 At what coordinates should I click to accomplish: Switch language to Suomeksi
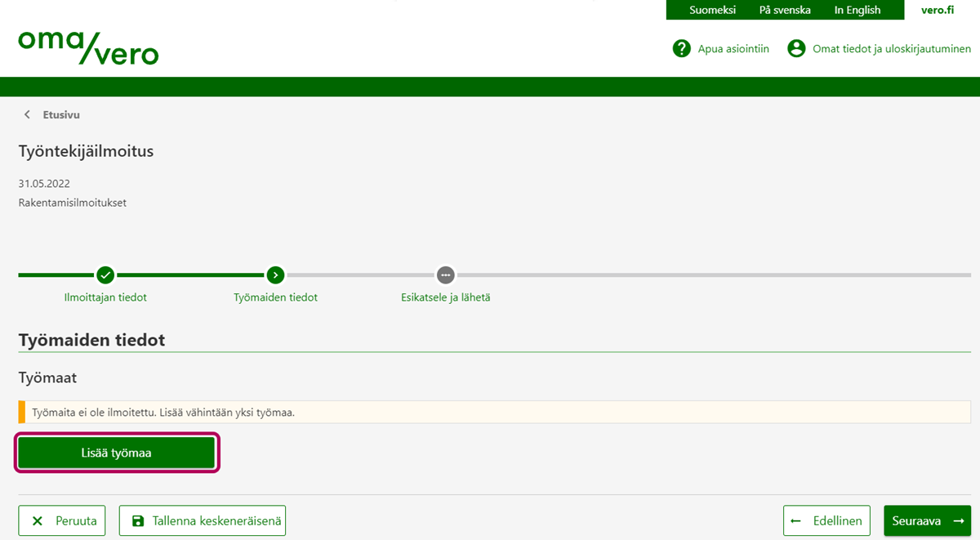click(712, 10)
